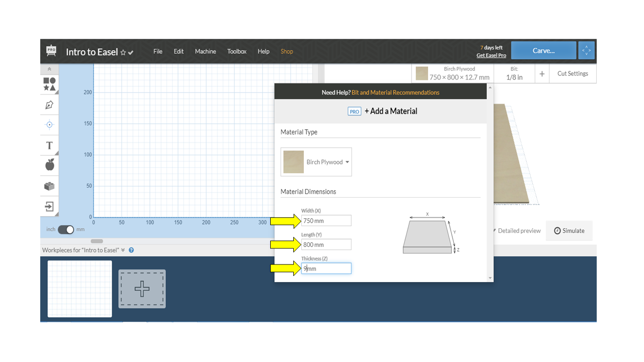Click the saved checkmark beside project title
The height and width of the screenshot is (362, 644).
pyautogui.click(x=131, y=52)
